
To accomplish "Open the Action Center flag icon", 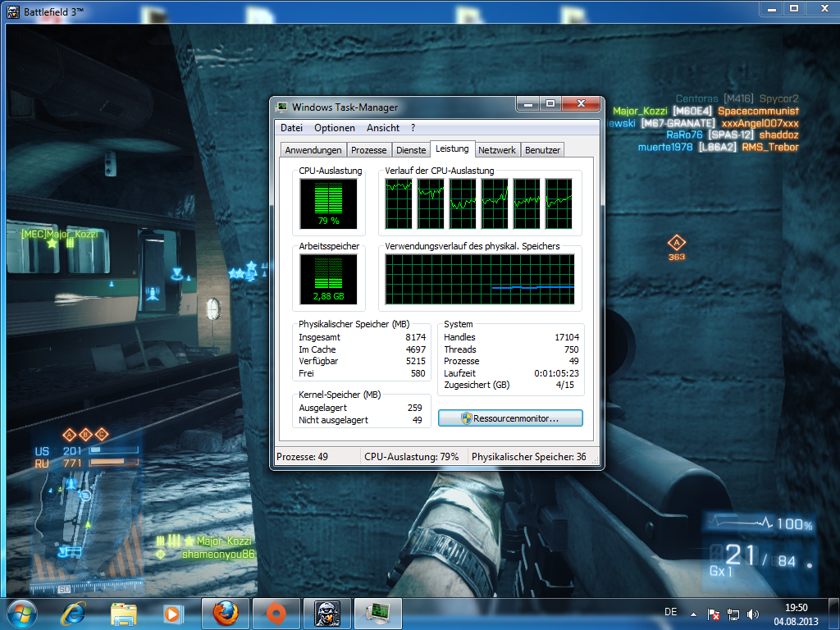I will click(713, 614).
